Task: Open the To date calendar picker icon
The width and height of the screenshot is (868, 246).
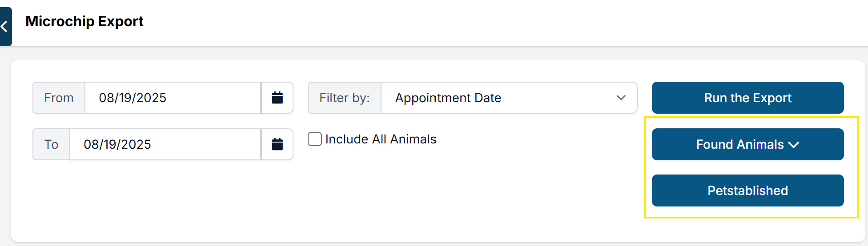Action: click(x=277, y=144)
